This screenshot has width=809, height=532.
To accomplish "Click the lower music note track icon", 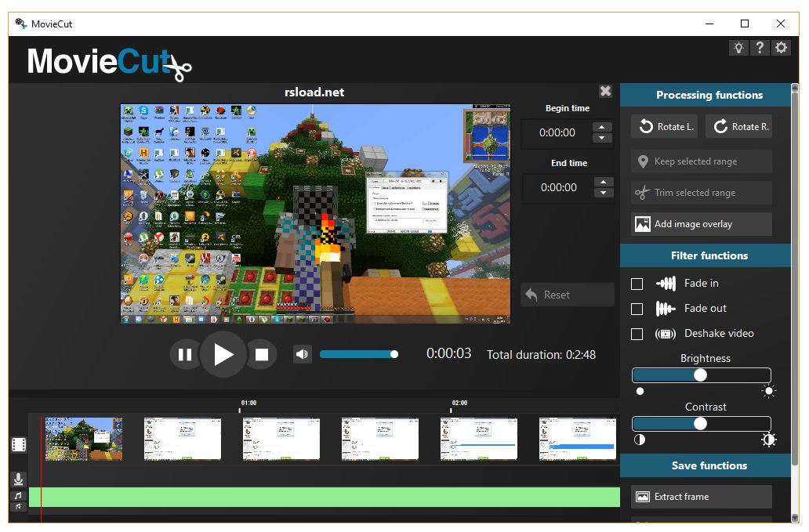I will click(x=19, y=507).
